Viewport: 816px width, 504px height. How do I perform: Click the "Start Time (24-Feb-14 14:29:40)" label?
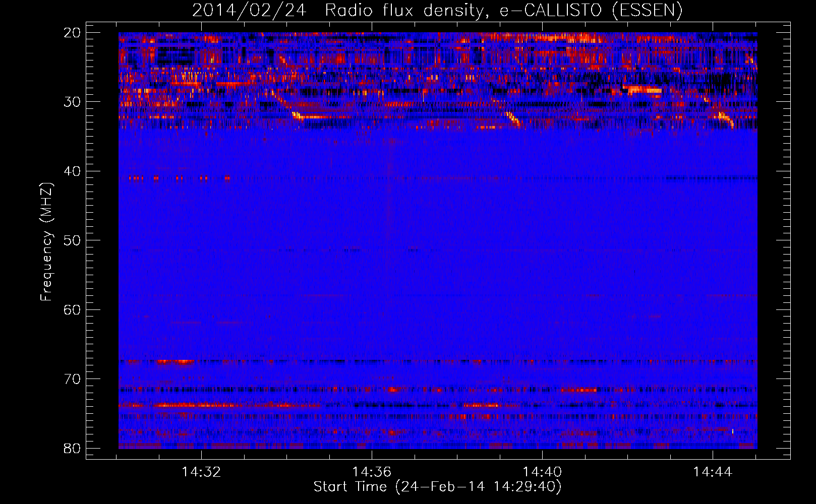click(x=437, y=487)
